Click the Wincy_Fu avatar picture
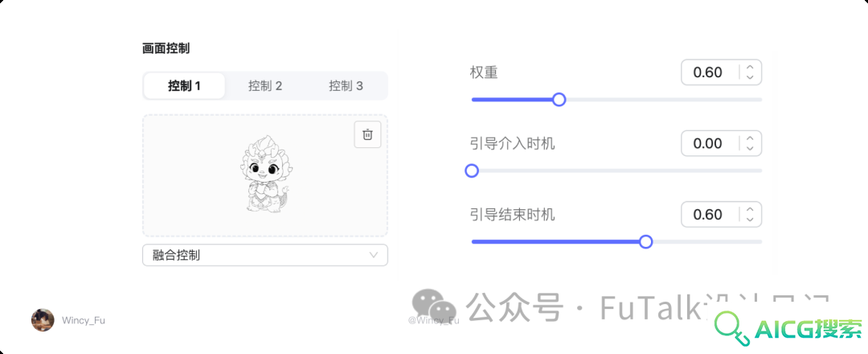The image size is (868, 354). (43, 320)
